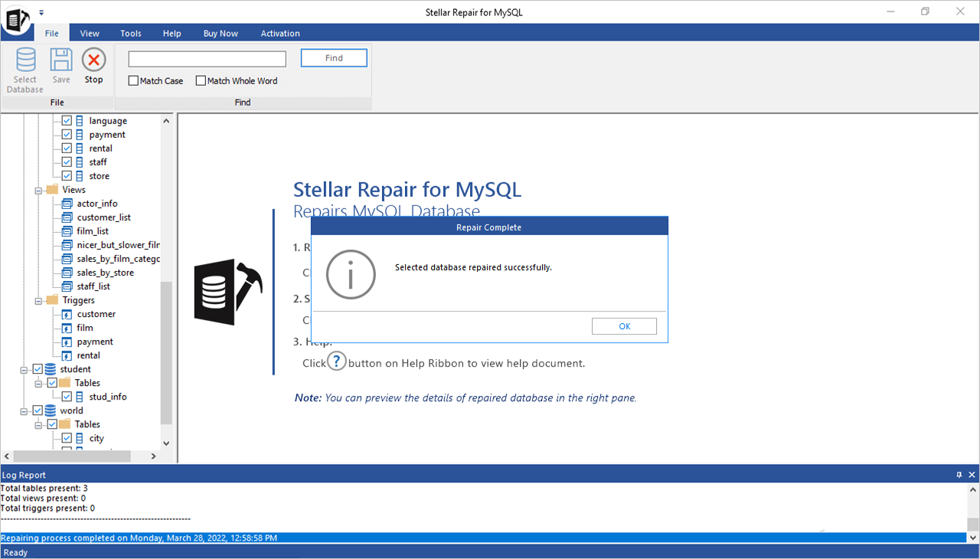Uncheck the world database checkbox
This screenshot has height=559, width=980.
point(38,410)
